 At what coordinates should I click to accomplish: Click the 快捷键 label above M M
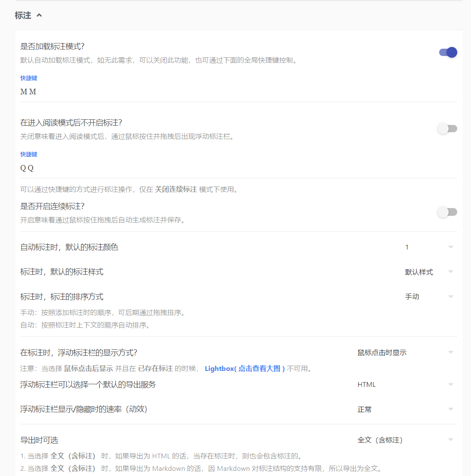[28, 78]
